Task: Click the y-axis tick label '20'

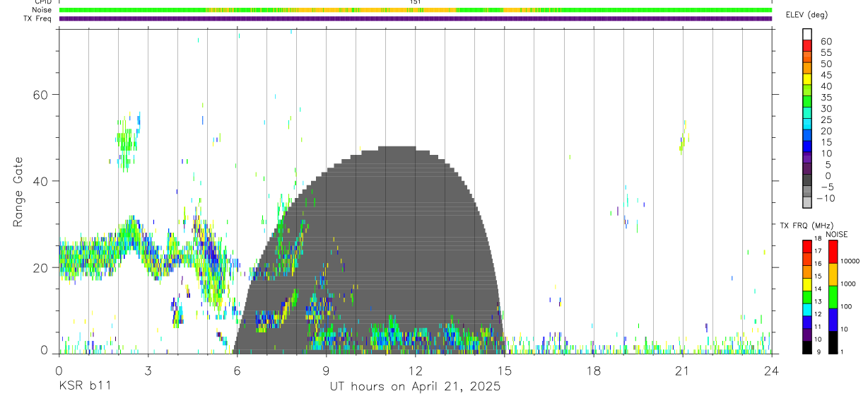Action: click(x=40, y=267)
